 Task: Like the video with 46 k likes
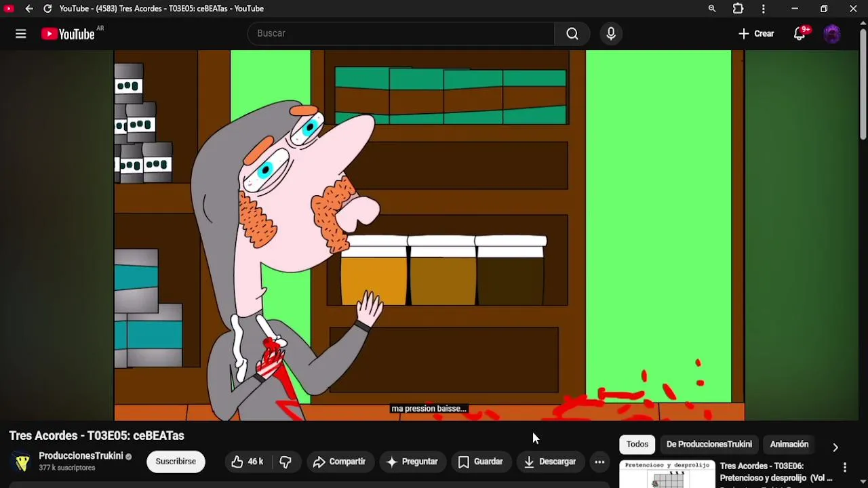point(247,462)
